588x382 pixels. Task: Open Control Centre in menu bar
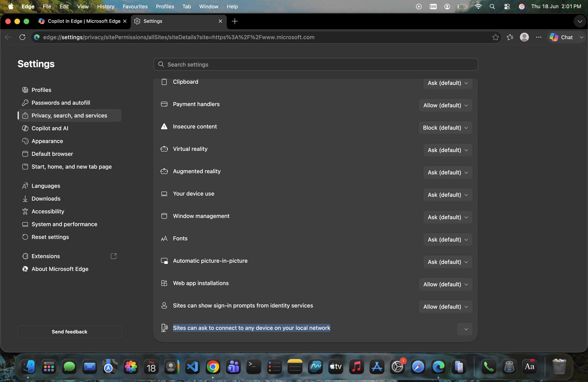click(x=507, y=7)
